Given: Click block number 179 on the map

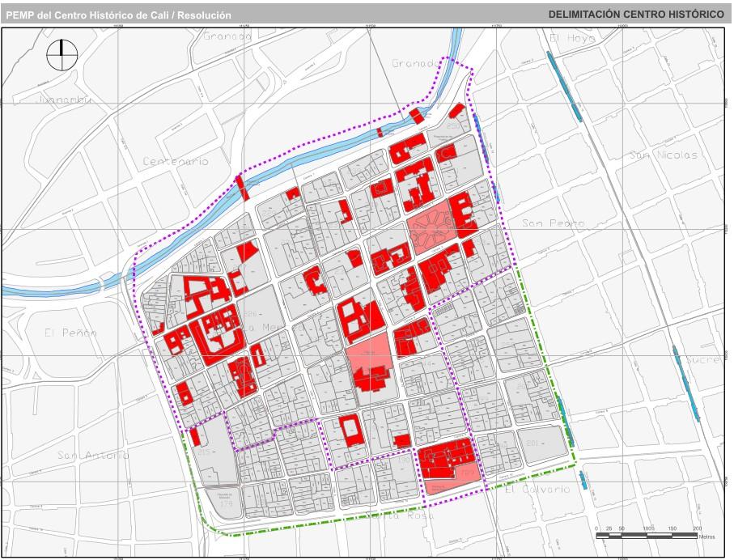Looking at the screenshot, I should [x=226, y=504].
